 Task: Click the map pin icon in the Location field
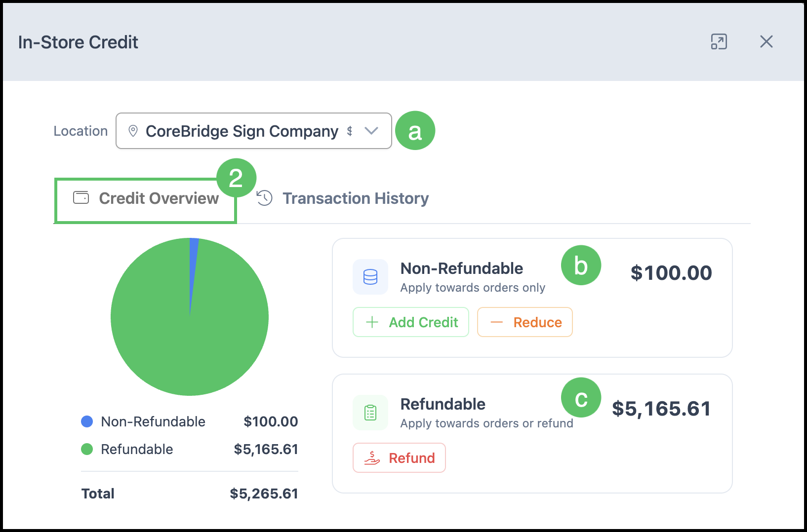click(x=133, y=131)
